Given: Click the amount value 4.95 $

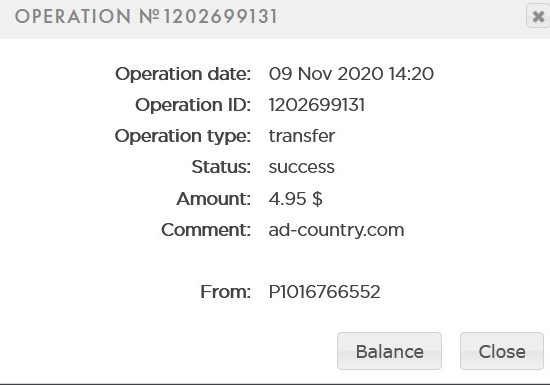Looking at the screenshot, I should [295, 198].
